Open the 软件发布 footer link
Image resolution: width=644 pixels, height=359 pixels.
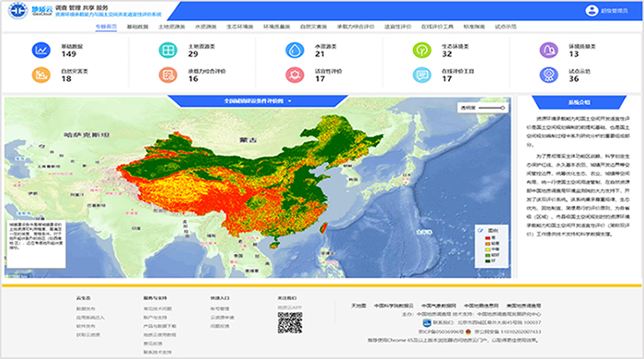86,326
